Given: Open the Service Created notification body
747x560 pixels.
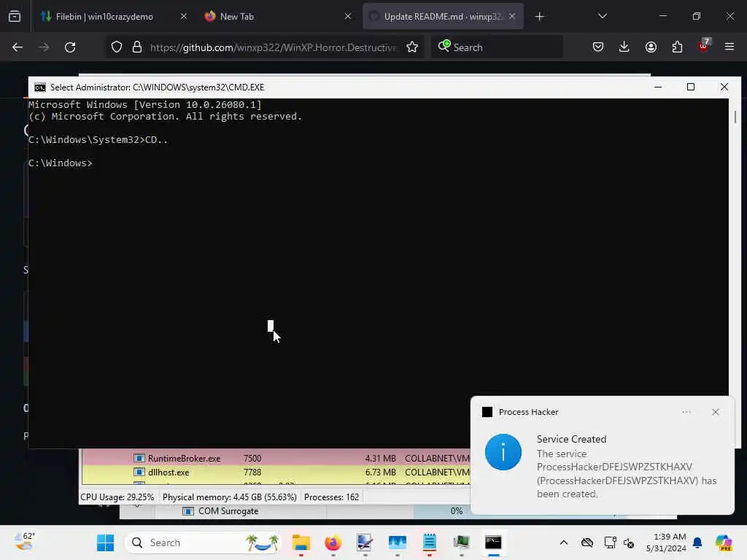Looking at the screenshot, I should (627, 467).
